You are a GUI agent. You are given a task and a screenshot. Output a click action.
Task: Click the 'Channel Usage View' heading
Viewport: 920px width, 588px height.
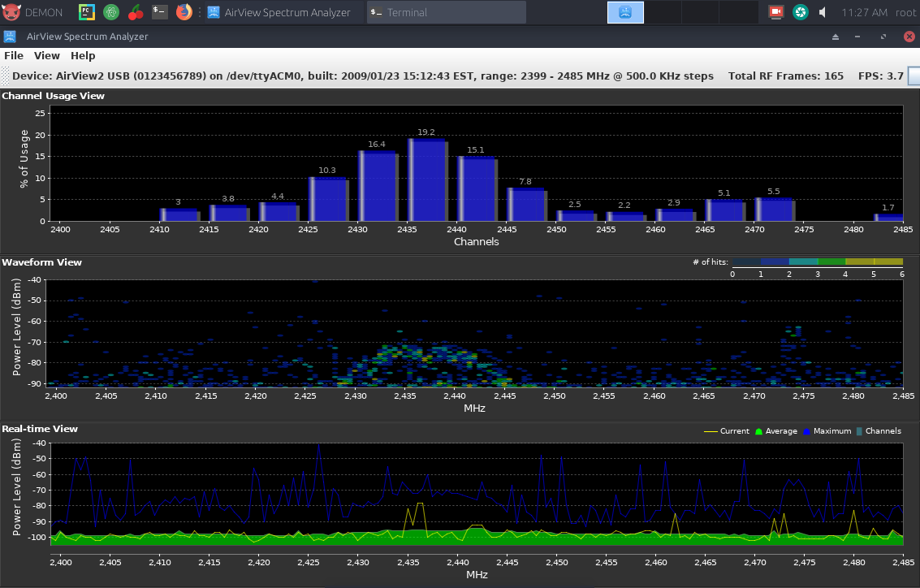click(54, 96)
